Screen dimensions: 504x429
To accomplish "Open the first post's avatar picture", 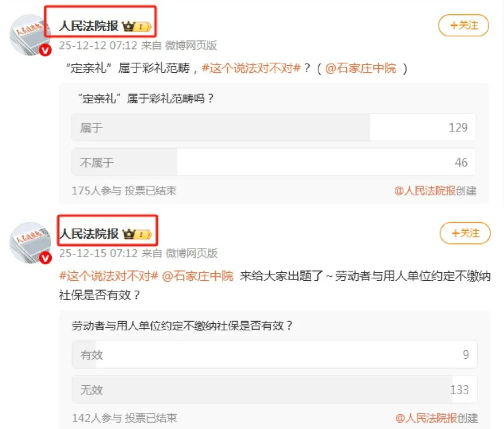I will (x=29, y=35).
